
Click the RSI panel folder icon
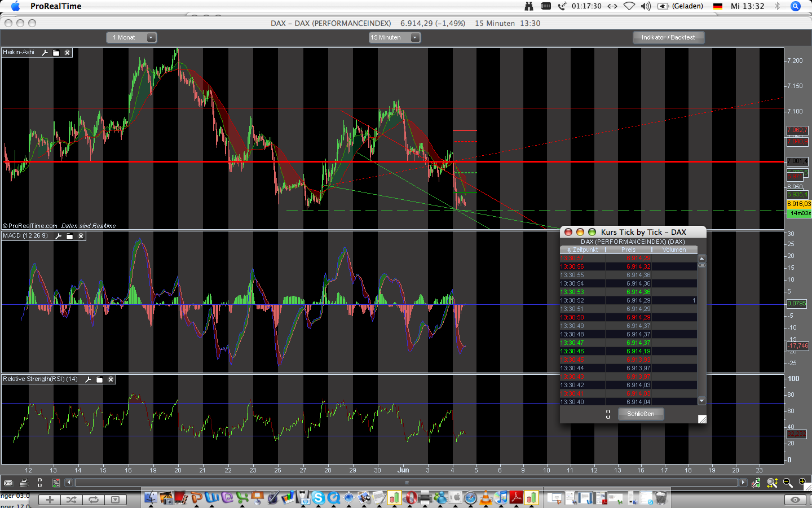point(100,379)
